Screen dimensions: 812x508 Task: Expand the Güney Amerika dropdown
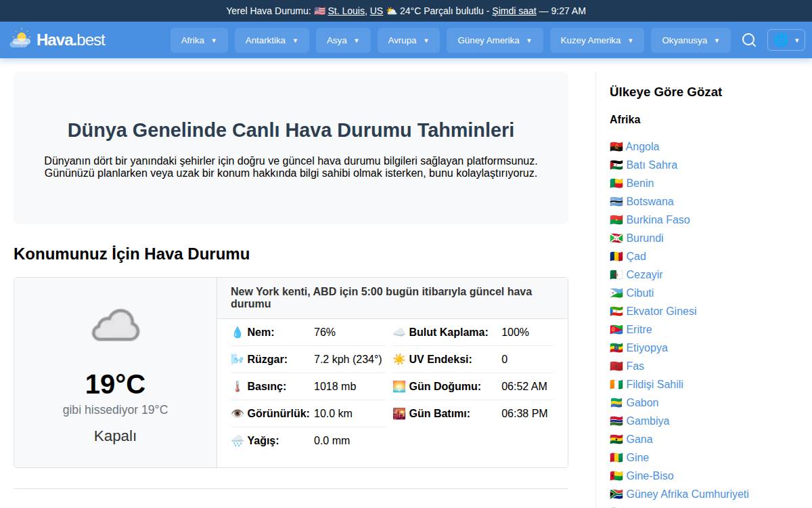(x=495, y=40)
